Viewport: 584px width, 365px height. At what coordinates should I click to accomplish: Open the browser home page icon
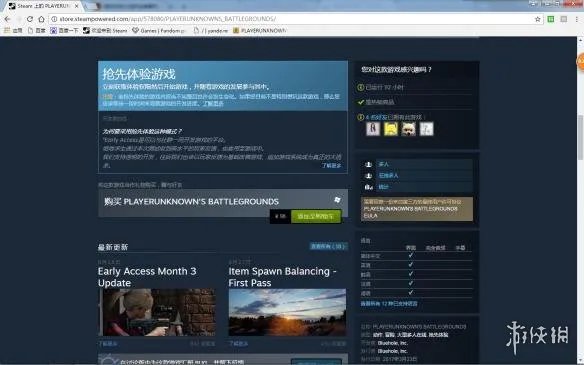tap(41, 19)
